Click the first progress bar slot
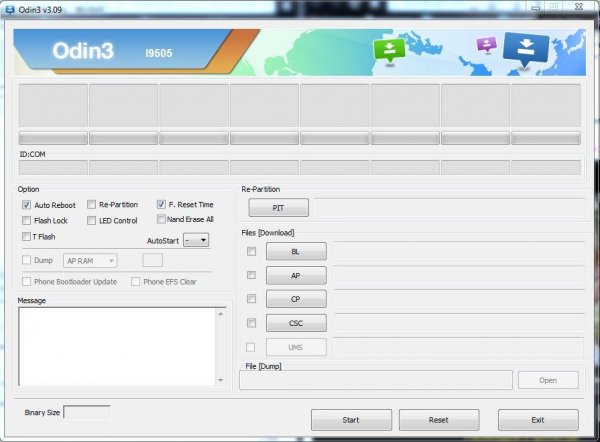 (53, 138)
